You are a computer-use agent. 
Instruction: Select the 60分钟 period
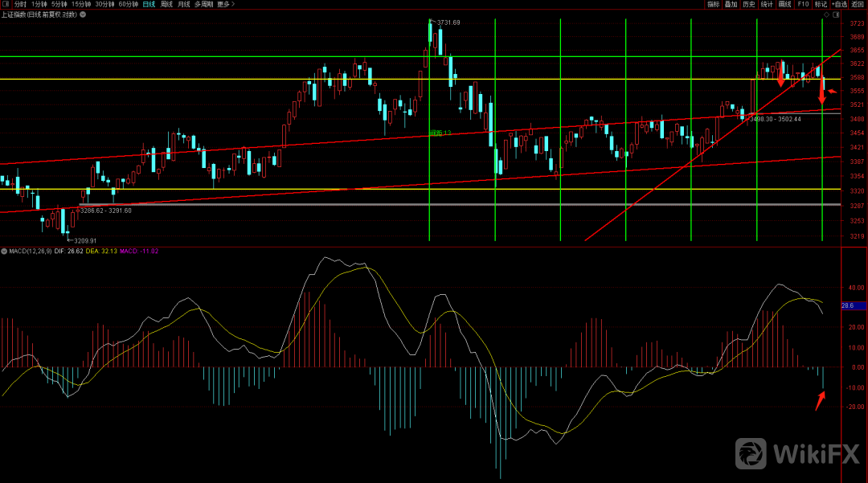pos(129,4)
